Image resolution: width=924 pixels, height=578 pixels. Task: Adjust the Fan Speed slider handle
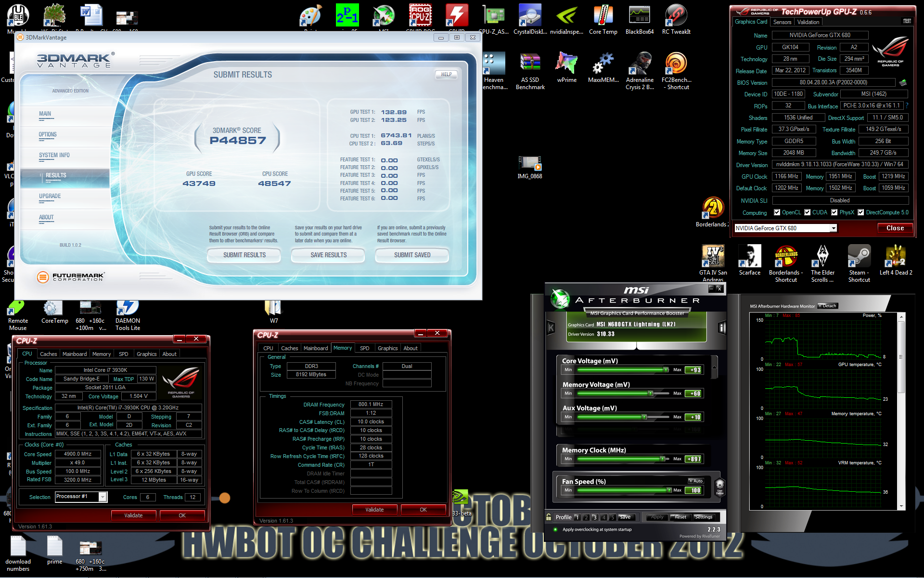point(669,490)
